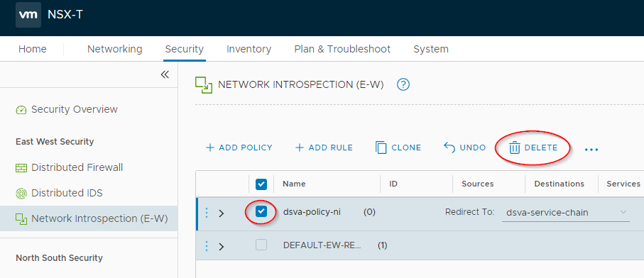Click the UNDO button label

point(473,148)
